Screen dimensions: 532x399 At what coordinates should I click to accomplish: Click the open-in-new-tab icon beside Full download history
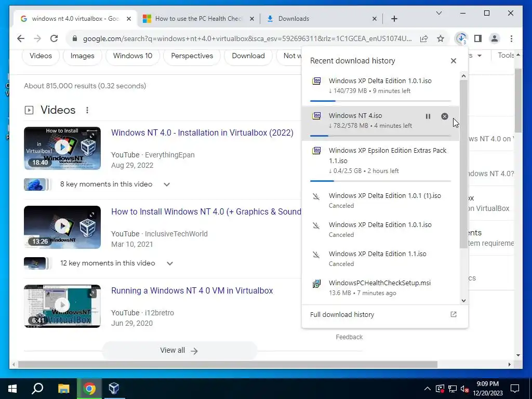(x=453, y=314)
